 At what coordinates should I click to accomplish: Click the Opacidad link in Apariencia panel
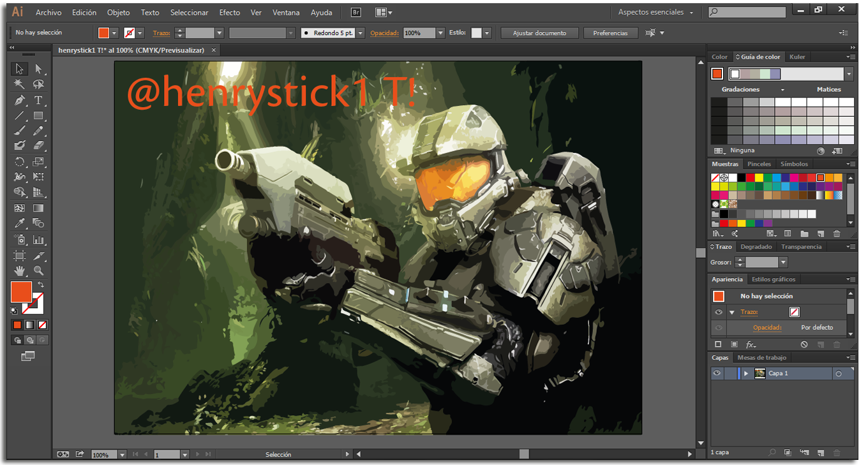coord(767,328)
